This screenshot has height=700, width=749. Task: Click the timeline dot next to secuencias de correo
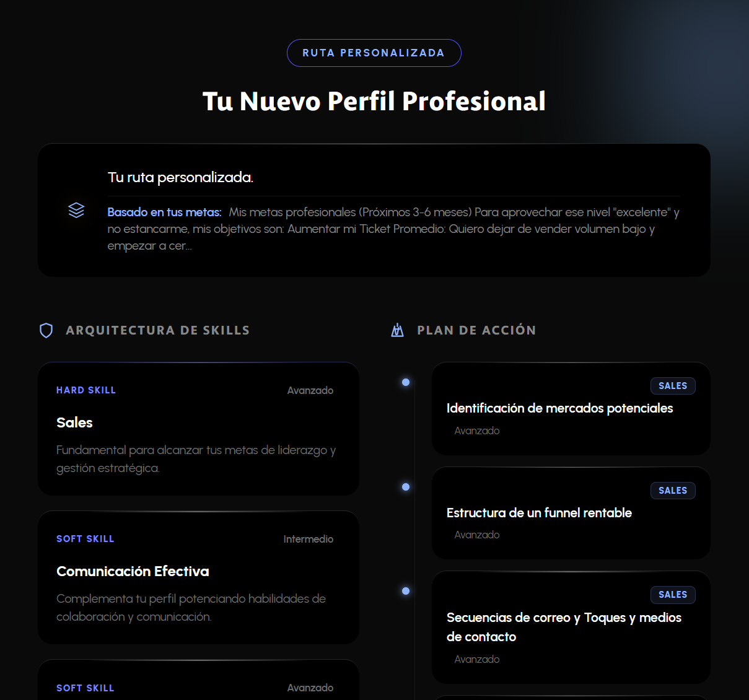pos(406,592)
